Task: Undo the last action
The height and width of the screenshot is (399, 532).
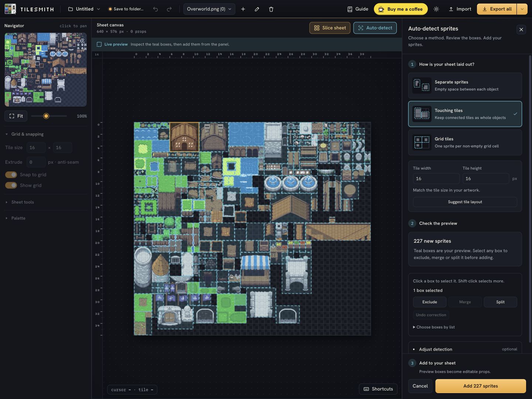Action: tap(156, 9)
